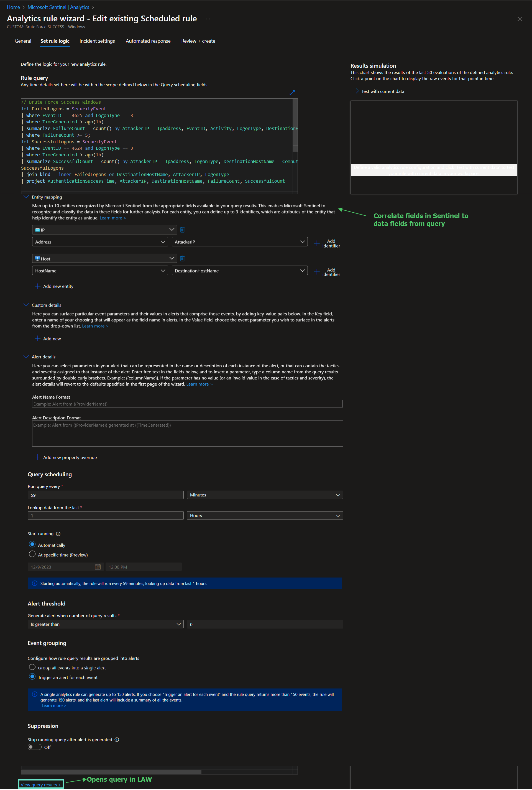Click the bottom horizontal scrollbar thumb
The height and width of the screenshot is (790, 532).
pos(111,772)
